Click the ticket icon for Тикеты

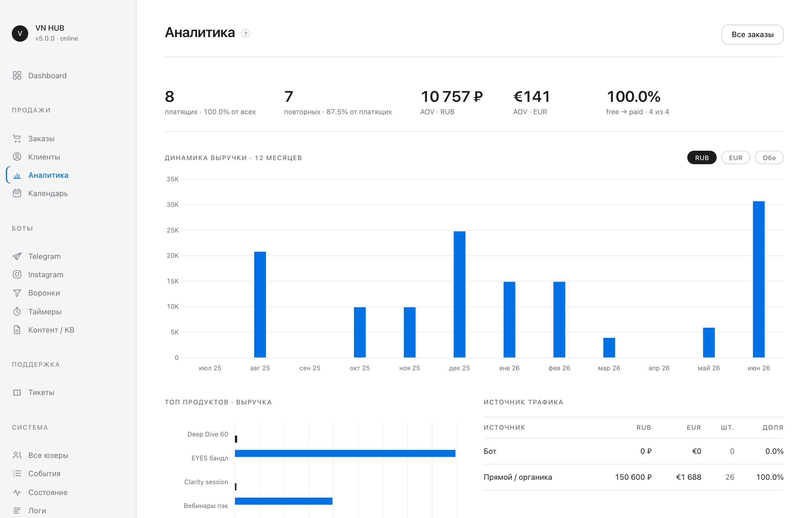pyautogui.click(x=17, y=393)
